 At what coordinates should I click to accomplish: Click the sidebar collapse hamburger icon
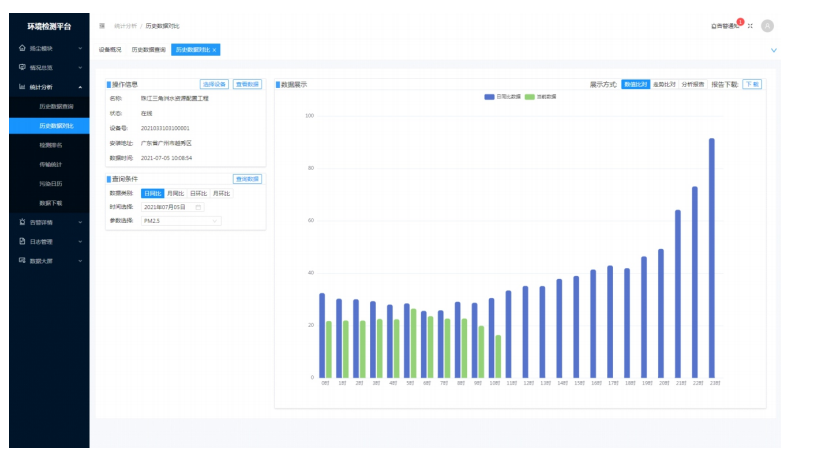coord(102,25)
